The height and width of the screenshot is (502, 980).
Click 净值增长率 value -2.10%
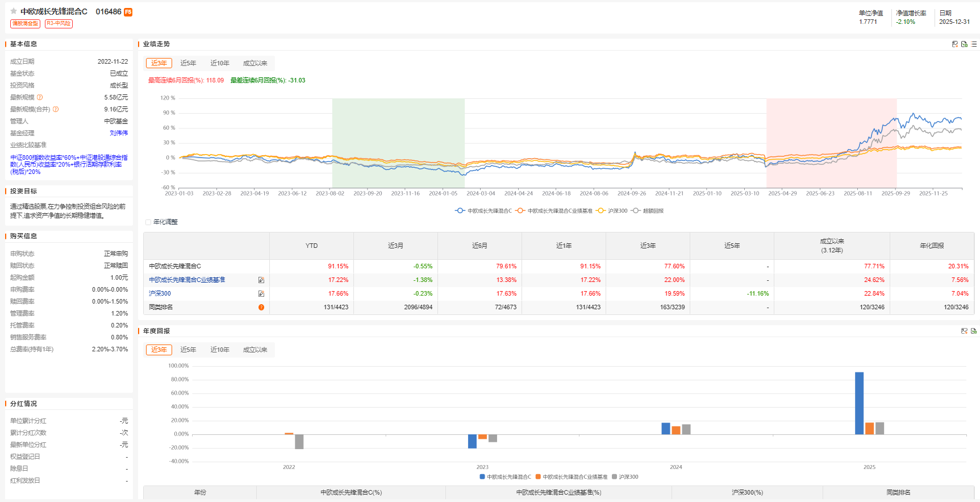pyautogui.click(x=906, y=22)
